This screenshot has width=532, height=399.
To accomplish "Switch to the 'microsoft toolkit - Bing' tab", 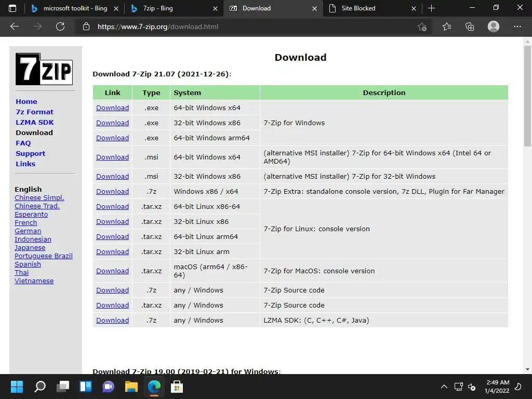I will (x=75, y=8).
